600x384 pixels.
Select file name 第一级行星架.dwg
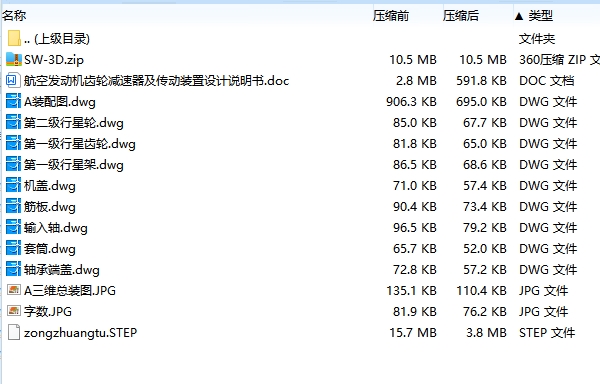click(73, 165)
